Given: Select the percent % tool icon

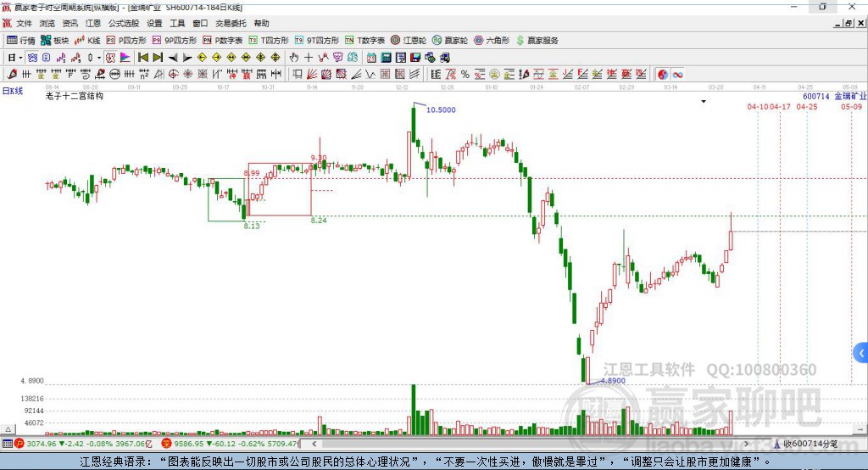Looking at the screenshot, I should pos(465,75).
